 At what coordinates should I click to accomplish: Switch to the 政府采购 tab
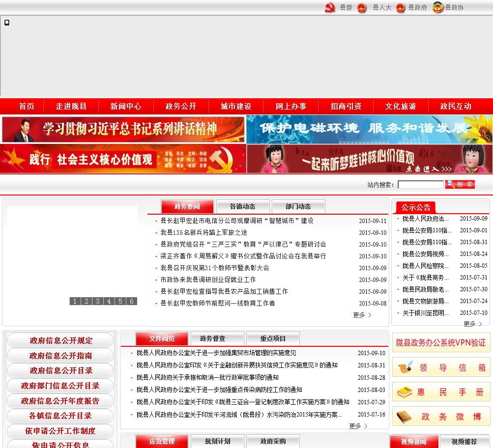point(273,442)
